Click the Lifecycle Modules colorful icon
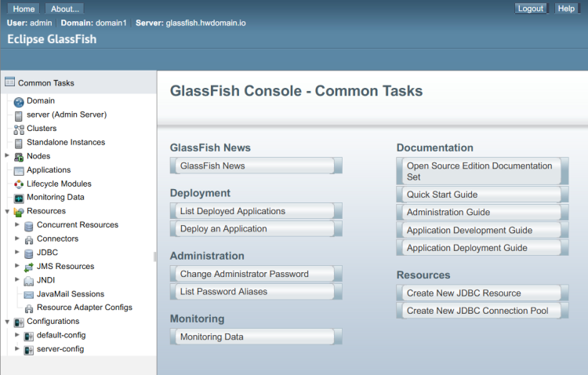 tap(19, 184)
